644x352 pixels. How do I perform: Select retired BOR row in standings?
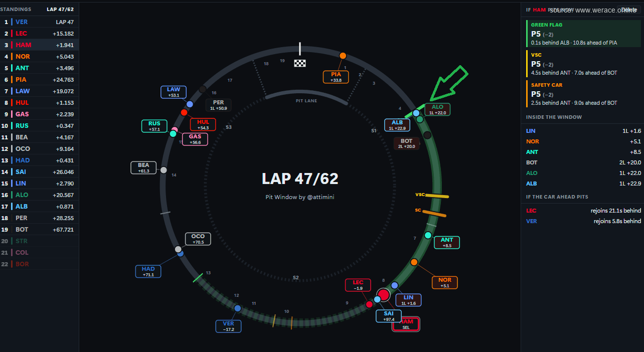[x=39, y=264]
